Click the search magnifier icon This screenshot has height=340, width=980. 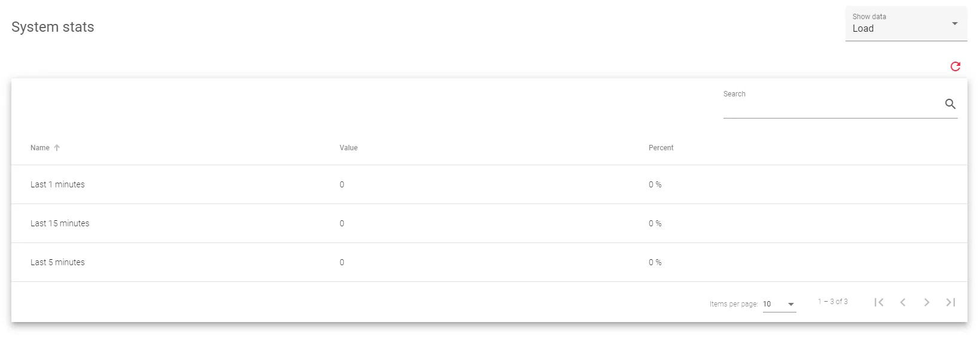[950, 104]
